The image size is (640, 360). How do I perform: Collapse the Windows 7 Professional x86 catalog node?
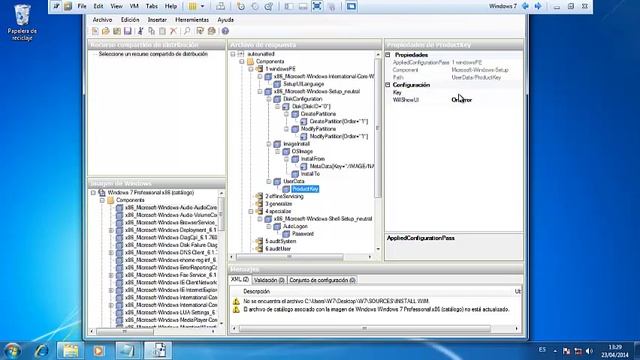(93, 193)
